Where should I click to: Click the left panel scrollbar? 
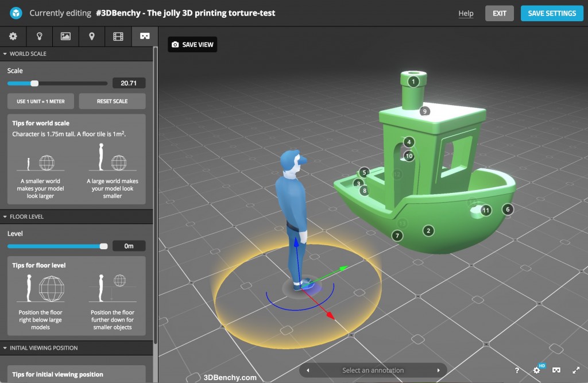point(155,195)
